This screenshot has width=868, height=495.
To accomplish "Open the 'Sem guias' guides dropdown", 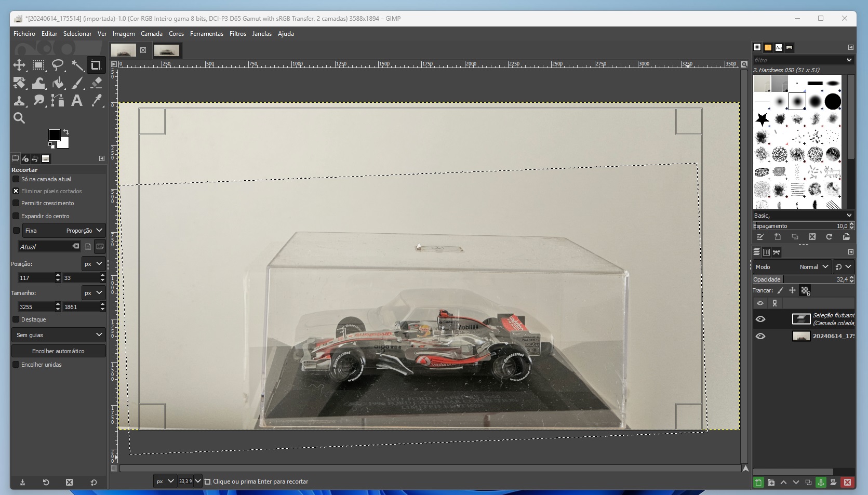I will click(59, 335).
